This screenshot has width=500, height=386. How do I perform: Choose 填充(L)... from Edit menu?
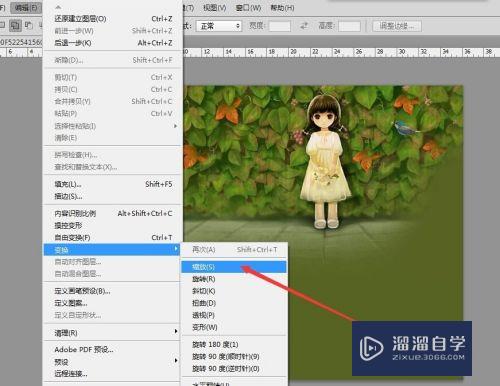pos(113,184)
